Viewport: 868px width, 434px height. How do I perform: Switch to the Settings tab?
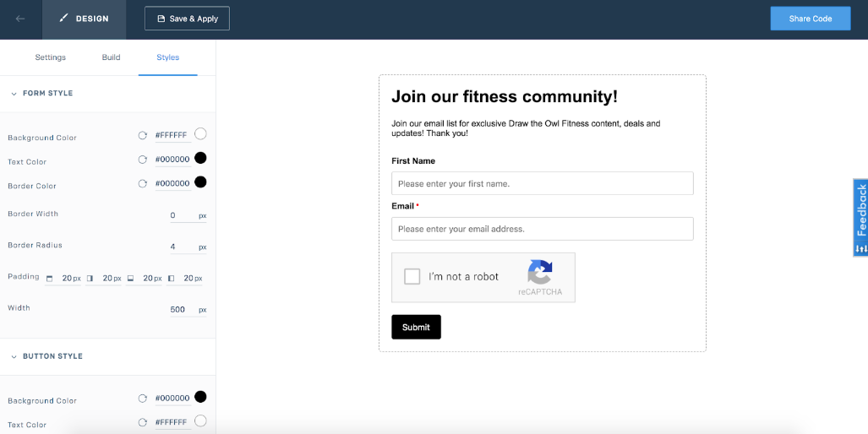click(51, 57)
